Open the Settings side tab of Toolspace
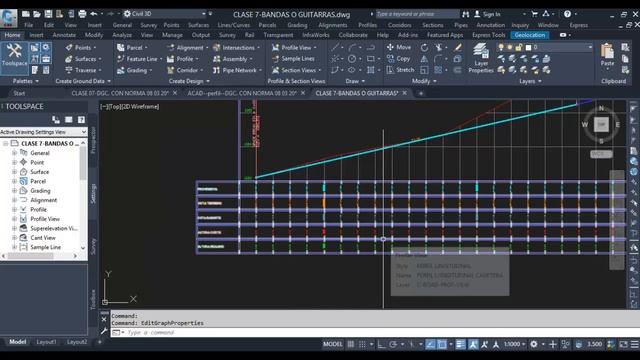Viewport: 640px width, 360px height. click(x=93, y=193)
